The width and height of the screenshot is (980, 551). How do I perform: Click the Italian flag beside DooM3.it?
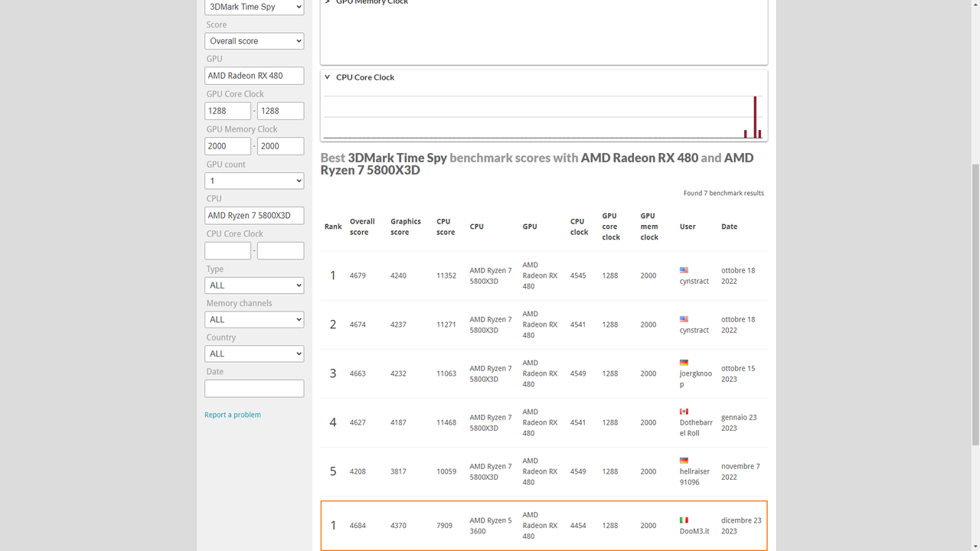684,520
